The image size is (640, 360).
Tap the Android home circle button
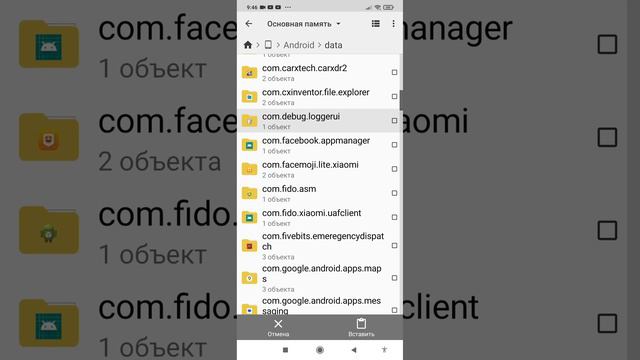click(320, 350)
